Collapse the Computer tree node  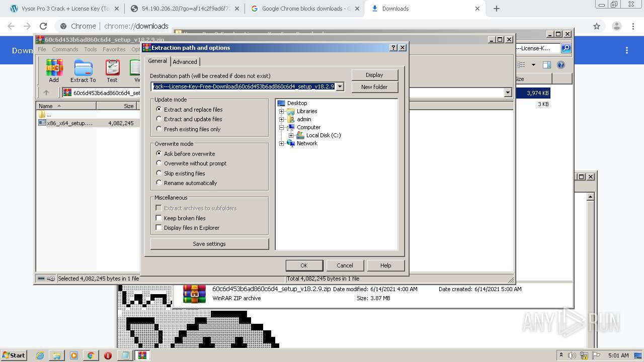(x=282, y=127)
